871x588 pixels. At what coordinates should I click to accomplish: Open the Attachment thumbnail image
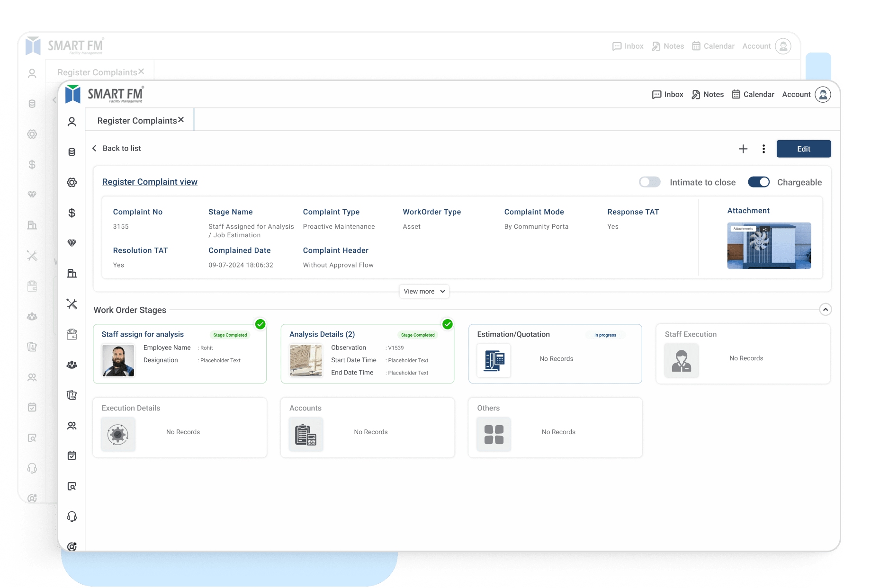click(x=768, y=245)
